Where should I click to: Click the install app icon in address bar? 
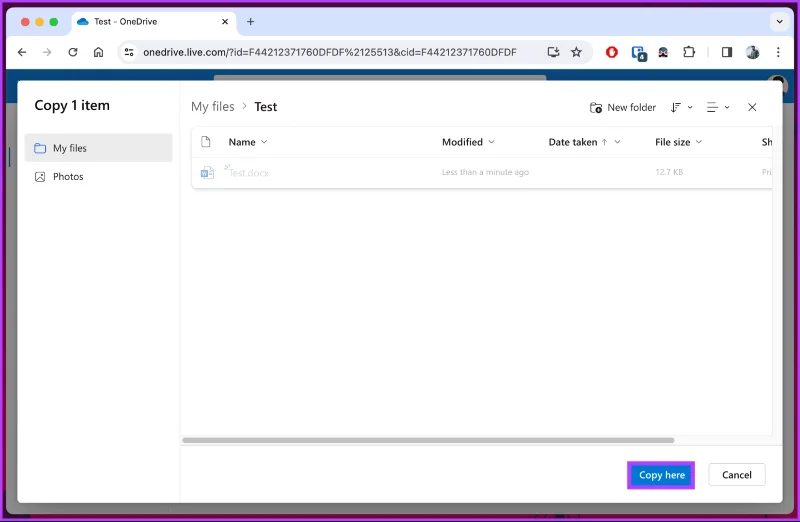(x=553, y=52)
